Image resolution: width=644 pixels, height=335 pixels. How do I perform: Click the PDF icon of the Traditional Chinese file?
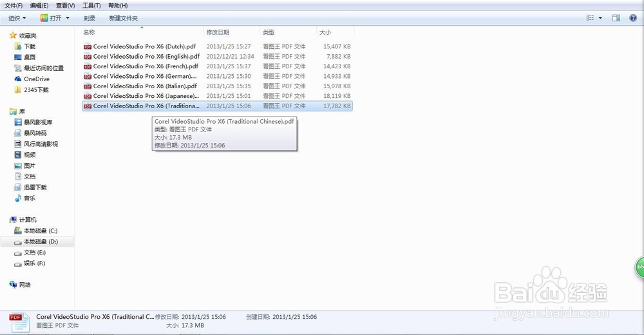coord(88,106)
